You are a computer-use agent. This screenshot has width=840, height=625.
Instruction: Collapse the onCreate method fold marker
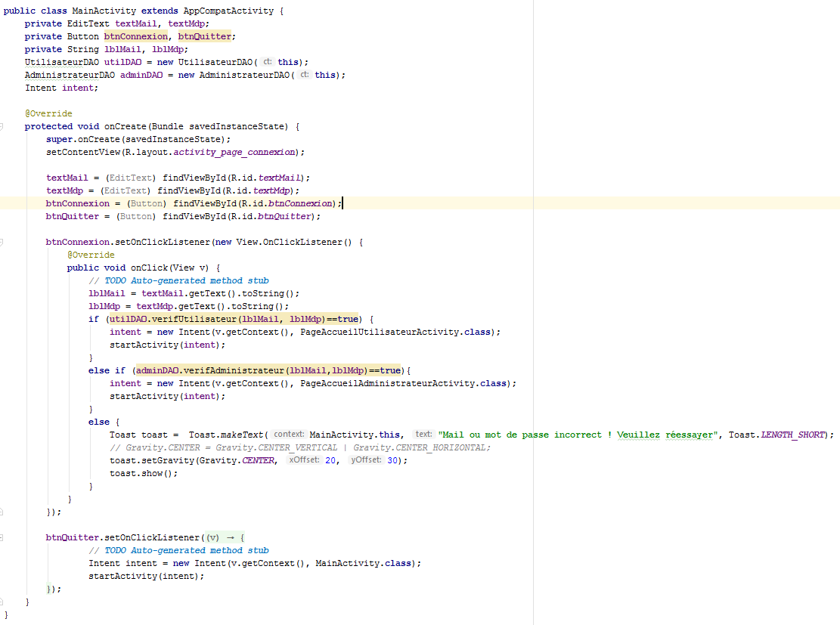tap(2, 126)
